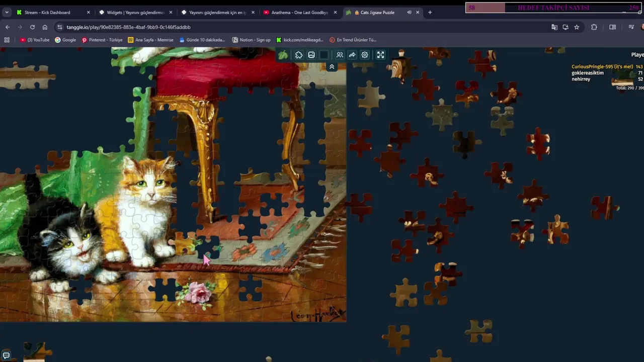The width and height of the screenshot is (644, 362).
Task: Open the reading mode side panel
Action: tap(612, 27)
